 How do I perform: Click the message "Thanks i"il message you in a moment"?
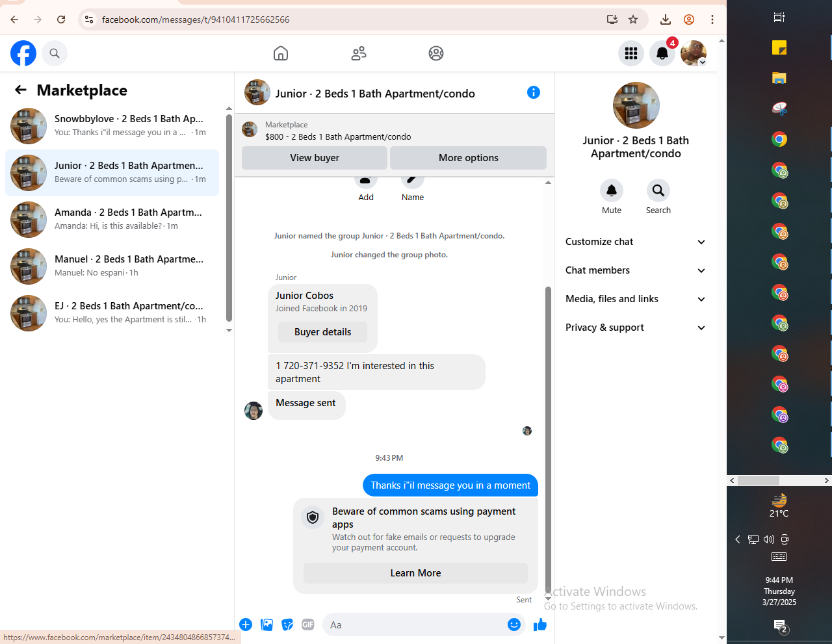pyautogui.click(x=450, y=485)
